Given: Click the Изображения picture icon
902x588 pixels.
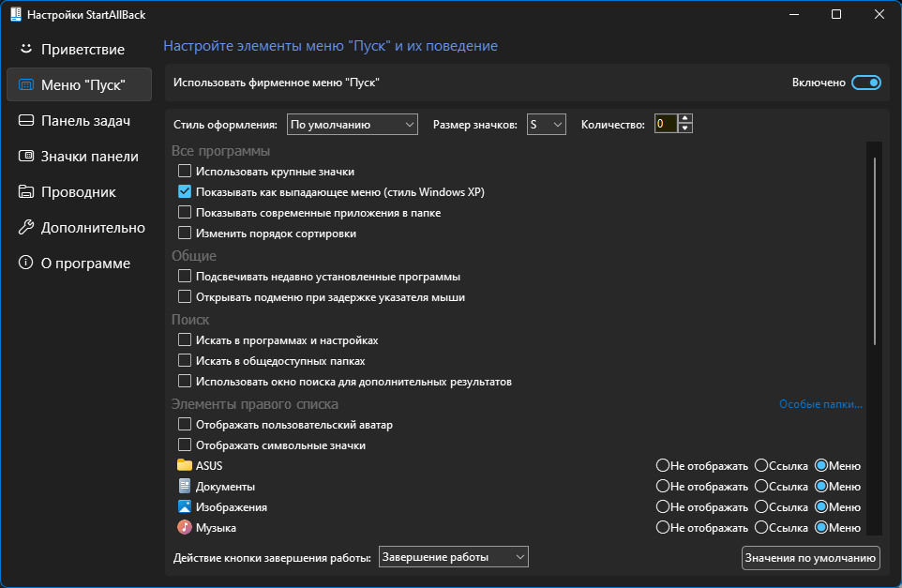Looking at the screenshot, I should (x=185, y=506).
